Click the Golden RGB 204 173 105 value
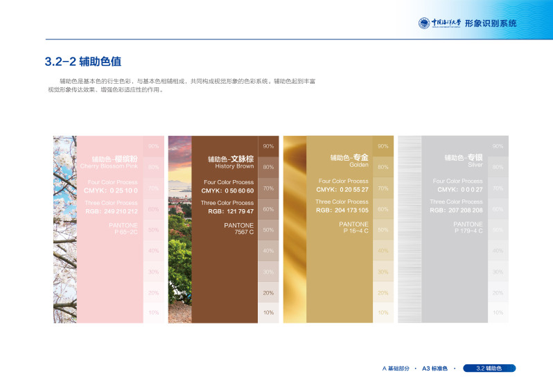The height and width of the screenshot is (392, 553). pos(342,210)
